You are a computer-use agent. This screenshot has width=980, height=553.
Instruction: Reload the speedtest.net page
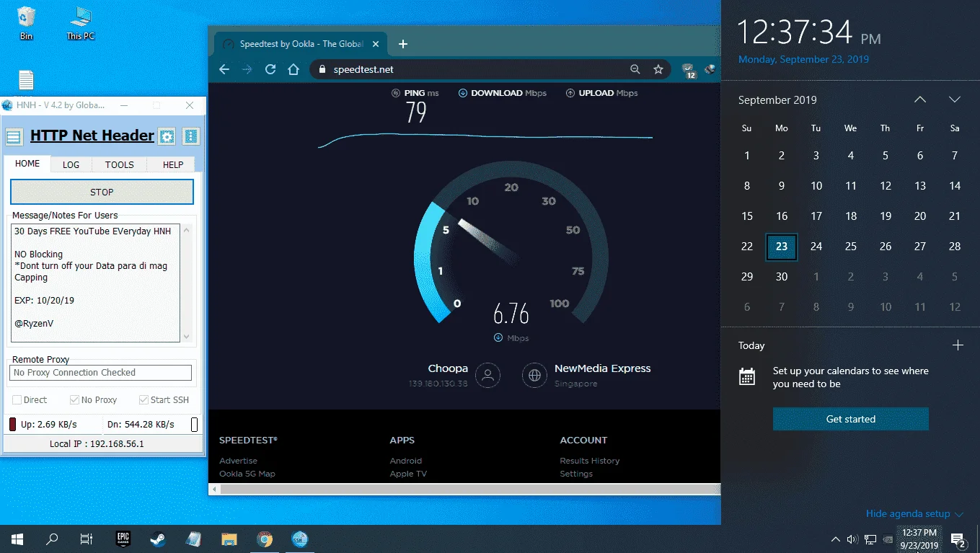click(270, 69)
